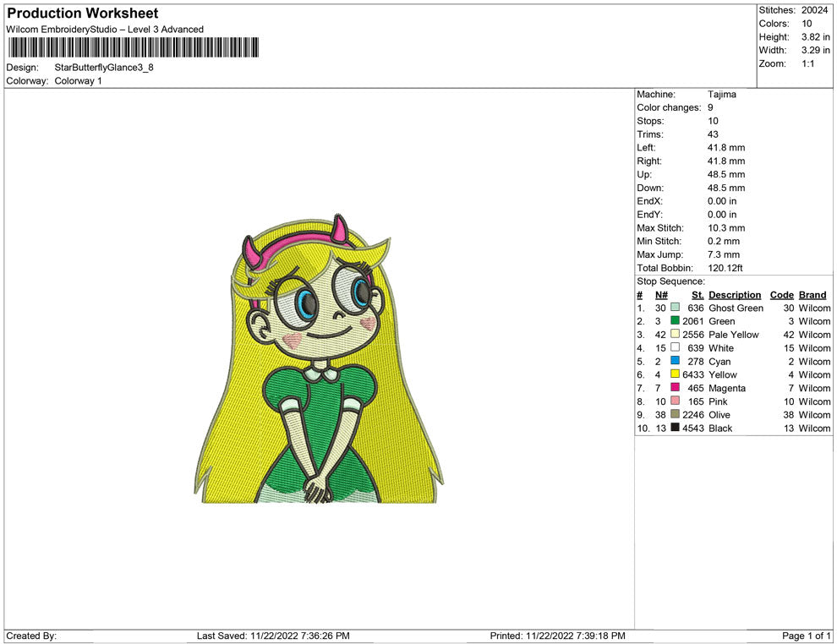Click the Green color swatch in stop sequence
The image size is (837, 644).
click(676, 320)
